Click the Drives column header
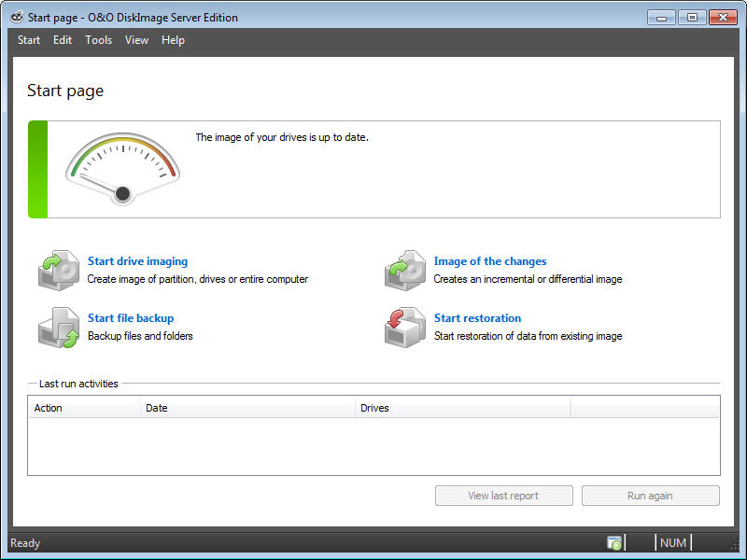The width and height of the screenshot is (747, 560). (x=462, y=408)
